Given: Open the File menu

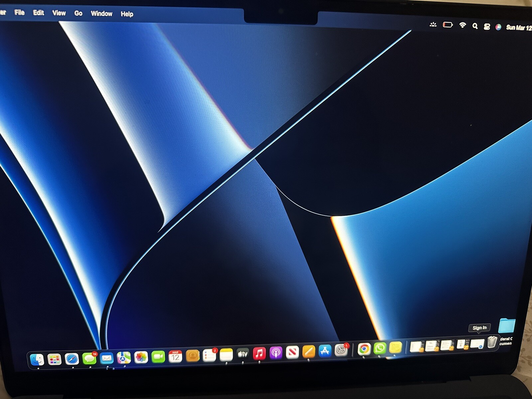Looking at the screenshot, I should tap(20, 12).
